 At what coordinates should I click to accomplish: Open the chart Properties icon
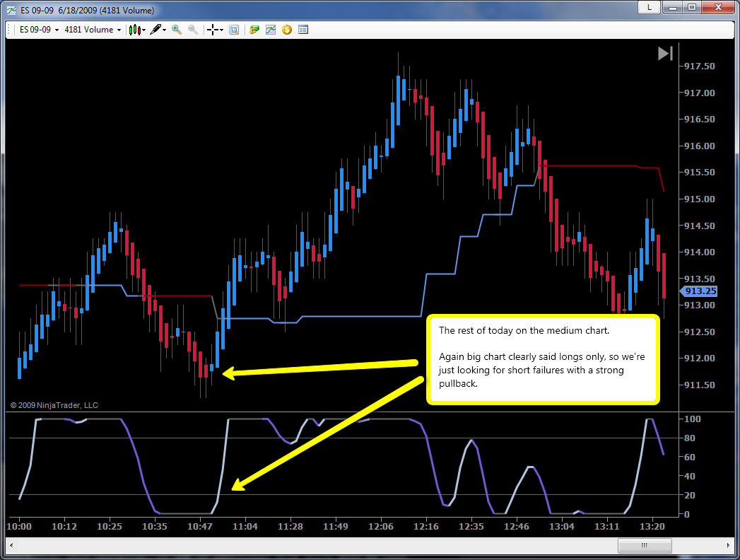tap(303, 30)
